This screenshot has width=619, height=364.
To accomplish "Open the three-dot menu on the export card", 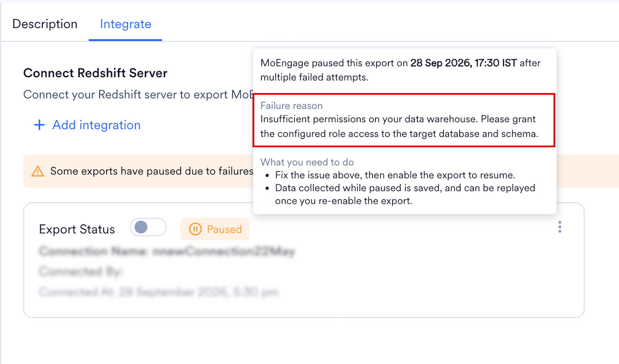I will point(560,227).
